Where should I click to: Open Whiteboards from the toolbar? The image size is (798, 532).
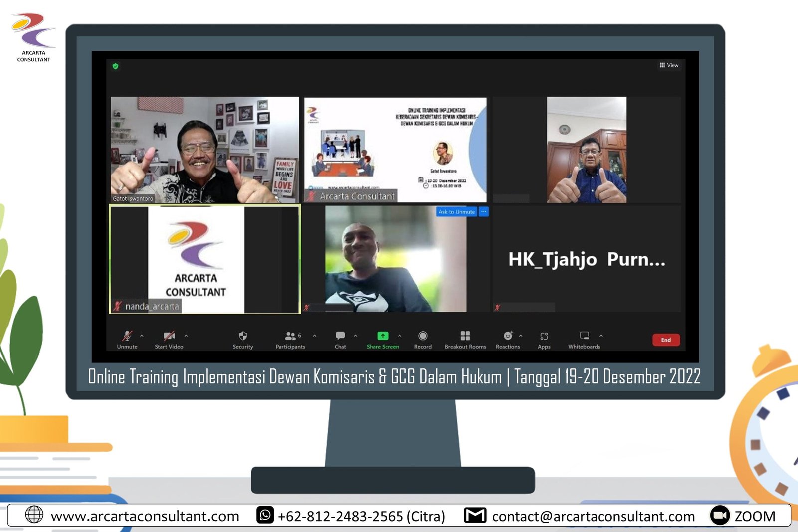(584, 336)
